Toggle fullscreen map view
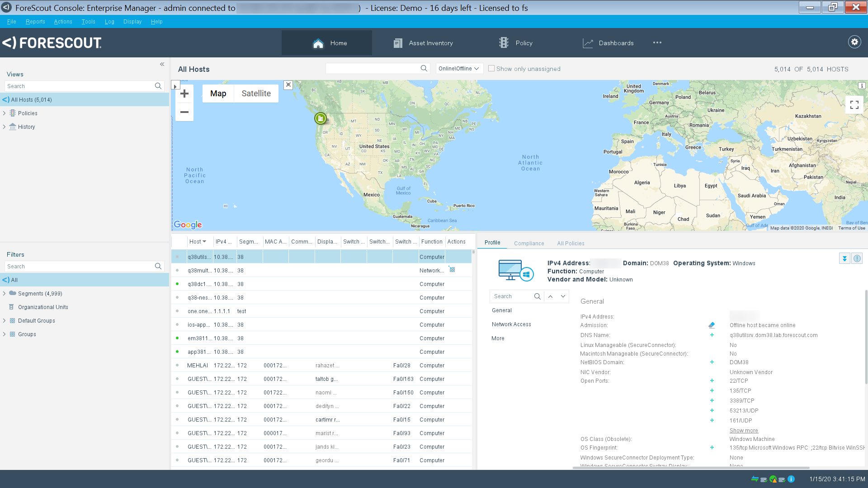This screenshot has width=868, height=488. pos(854,105)
